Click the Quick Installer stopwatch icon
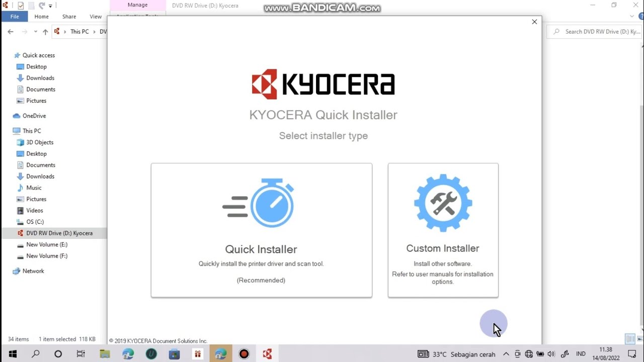Screen dimensions: 644x362 259,203
